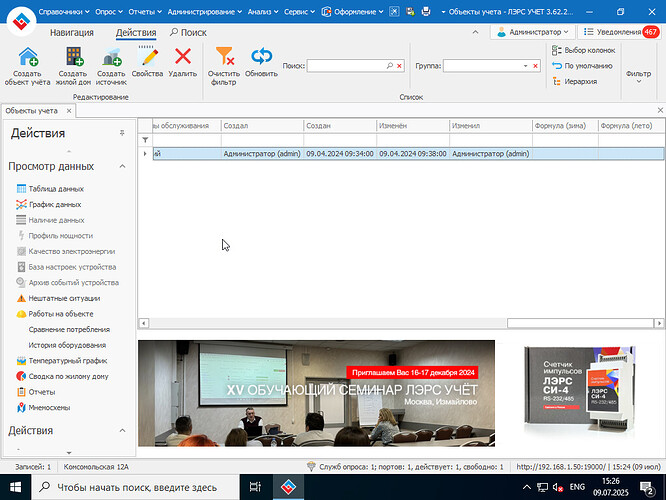This screenshot has height=500, width=666.
Task: Collapse the ribbon with chevron
Action: click(x=475, y=32)
